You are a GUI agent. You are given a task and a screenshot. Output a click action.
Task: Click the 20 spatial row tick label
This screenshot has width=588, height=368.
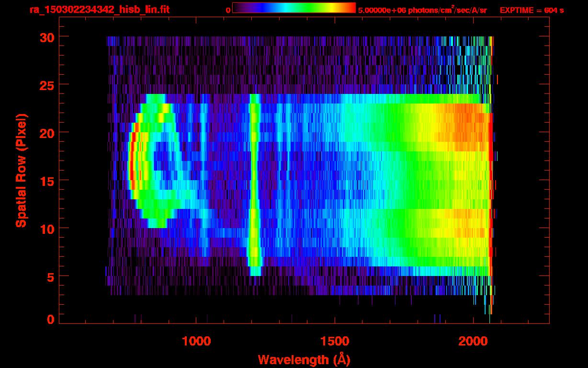pyautogui.click(x=46, y=133)
